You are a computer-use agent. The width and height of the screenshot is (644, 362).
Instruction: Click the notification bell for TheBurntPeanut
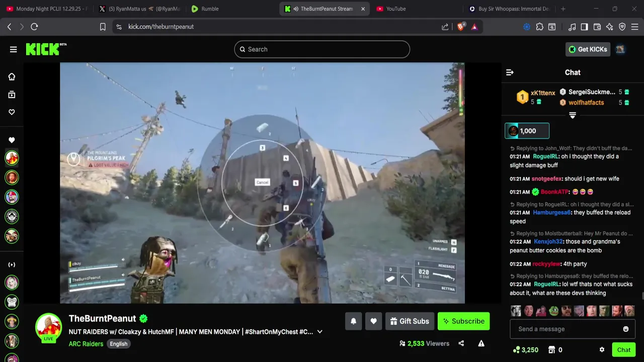click(x=353, y=321)
